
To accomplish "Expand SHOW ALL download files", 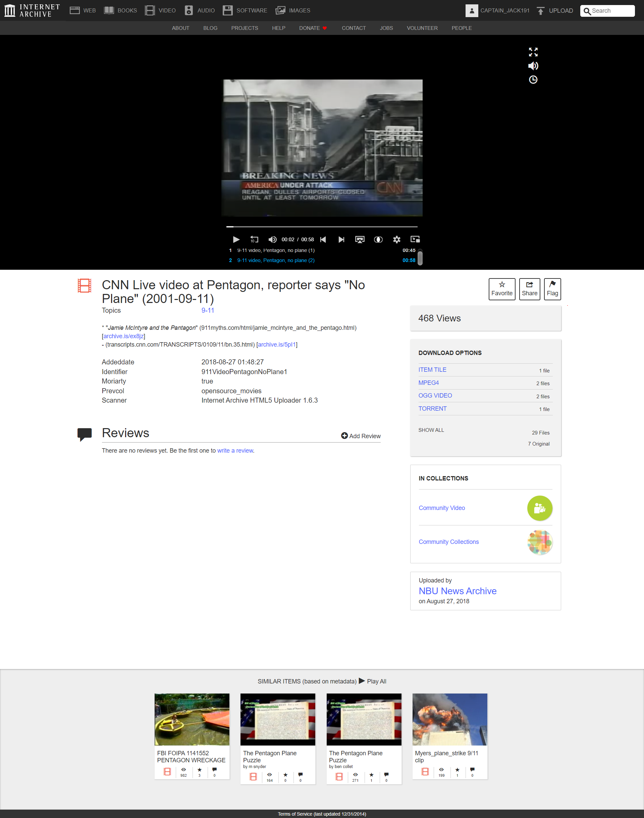I will click(x=431, y=430).
